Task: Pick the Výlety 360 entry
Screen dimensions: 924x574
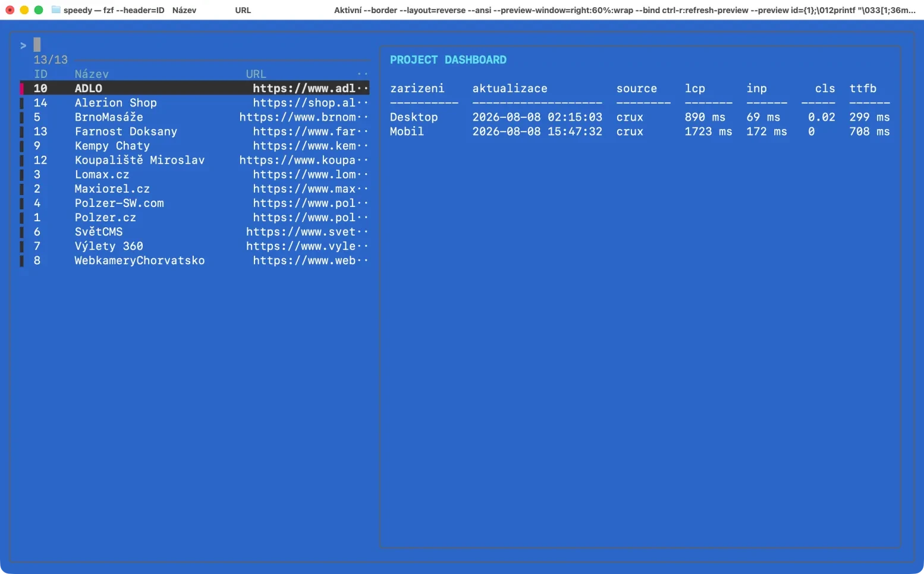Action: pos(194,246)
